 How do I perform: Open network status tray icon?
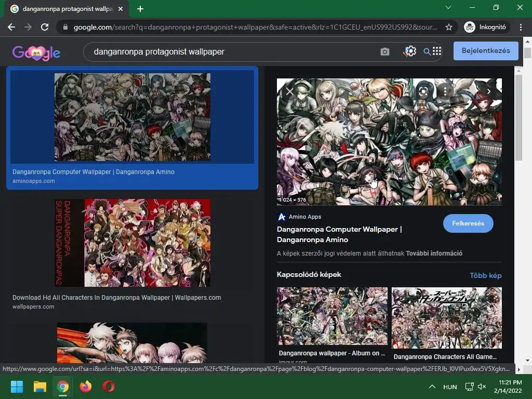pyautogui.click(x=470, y=387)
